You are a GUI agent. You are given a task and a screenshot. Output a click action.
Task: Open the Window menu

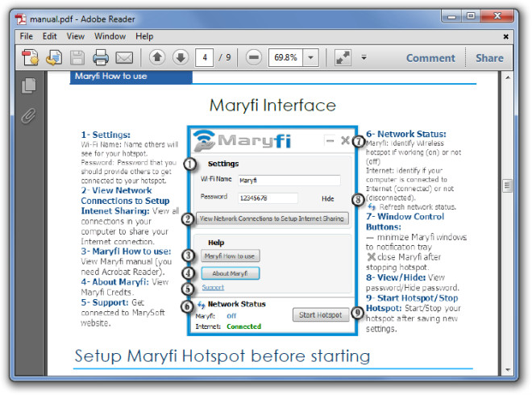(x=110, y=36)
